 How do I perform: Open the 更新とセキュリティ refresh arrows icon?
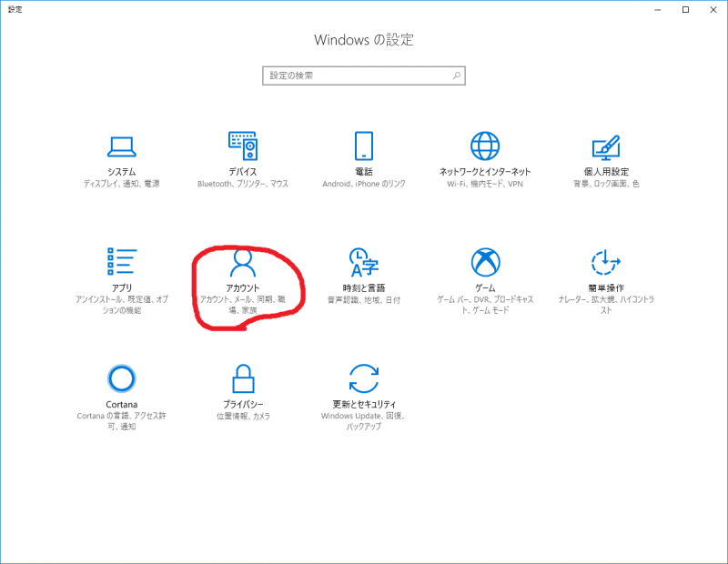(x=364, y=378)
